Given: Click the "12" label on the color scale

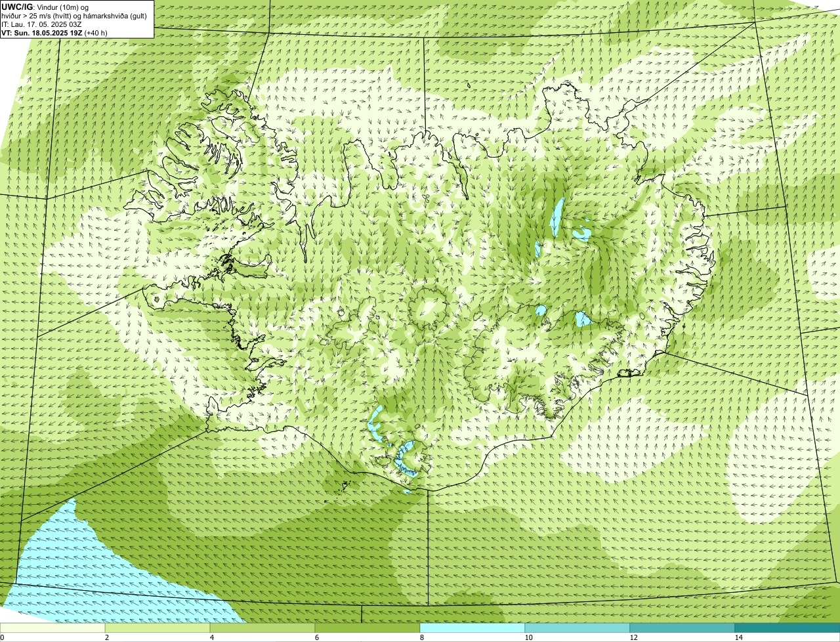Looking at the screenshot, I should (x=633, y=637).
